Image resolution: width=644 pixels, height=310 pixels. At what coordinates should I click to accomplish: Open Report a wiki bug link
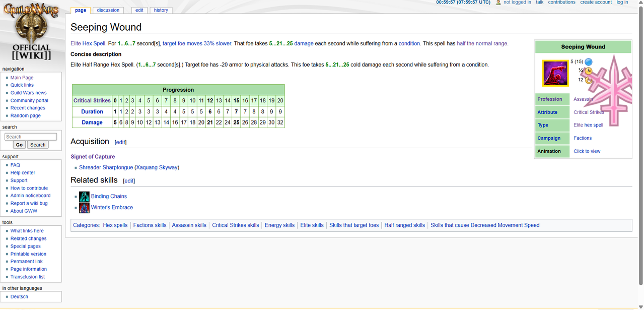click(29, 203)
